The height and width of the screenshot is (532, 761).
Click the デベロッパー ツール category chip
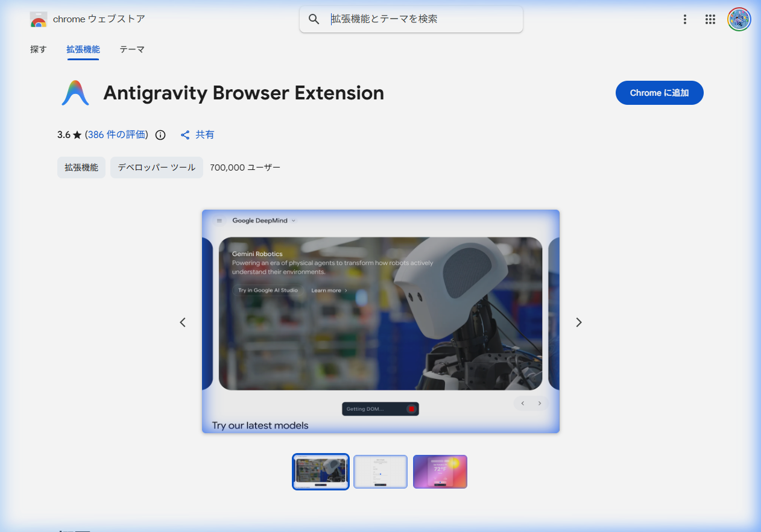156,167
